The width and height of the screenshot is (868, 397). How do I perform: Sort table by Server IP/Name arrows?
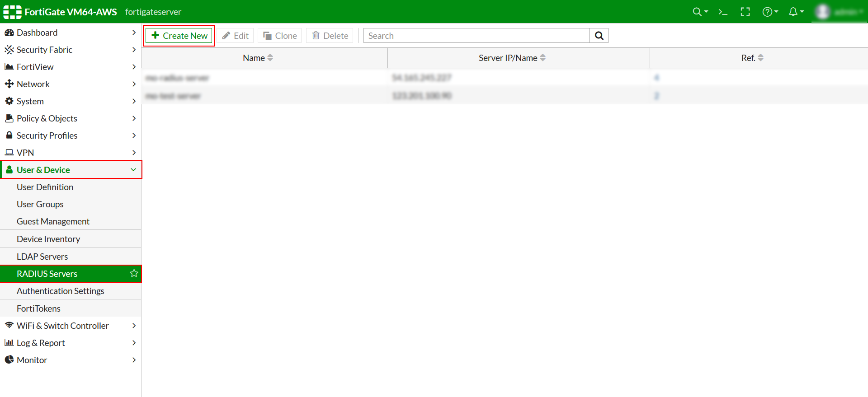543,58
